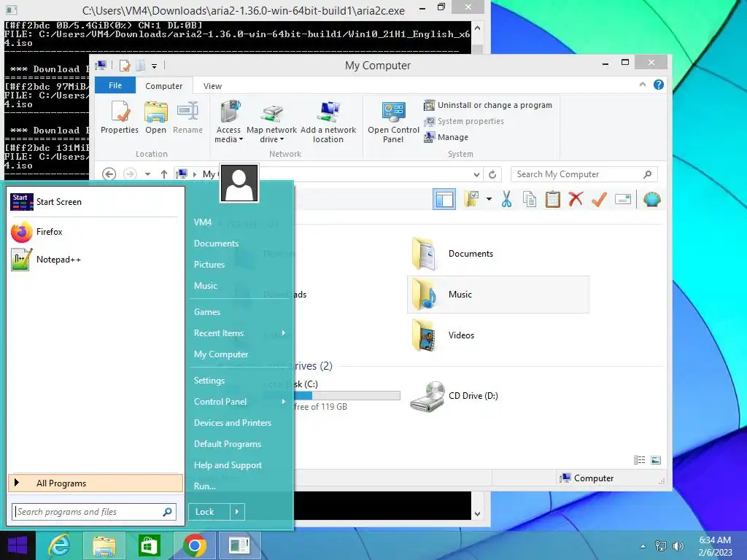Open the Quick Access Toolbar customize dropdown
The image size is (747, 560).
pos(155,66)
